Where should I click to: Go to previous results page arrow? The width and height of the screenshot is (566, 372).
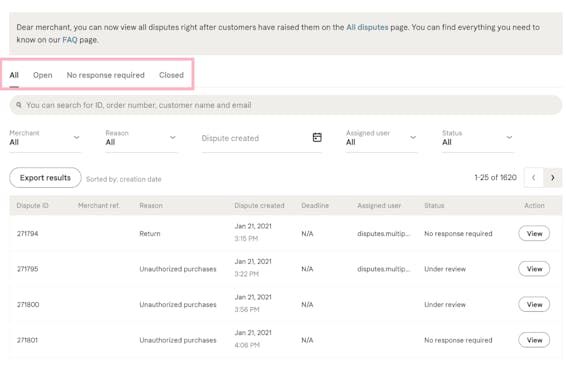coord(534,178)
